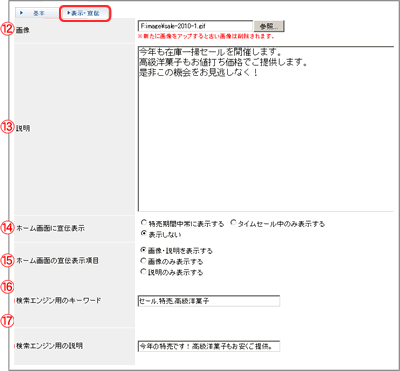Click the line 是非この機会をお見逃しなく
400x371 pixels.
[x=198, y=73]
